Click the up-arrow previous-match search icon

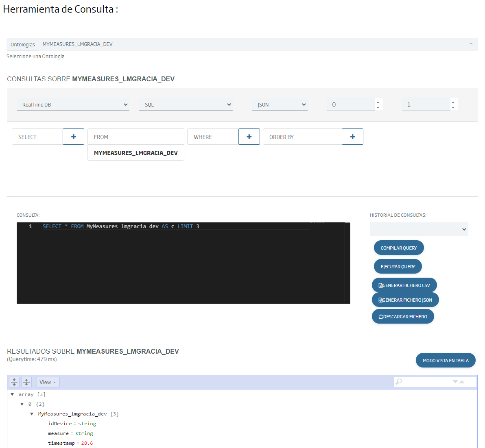click(x=462, y=381)
